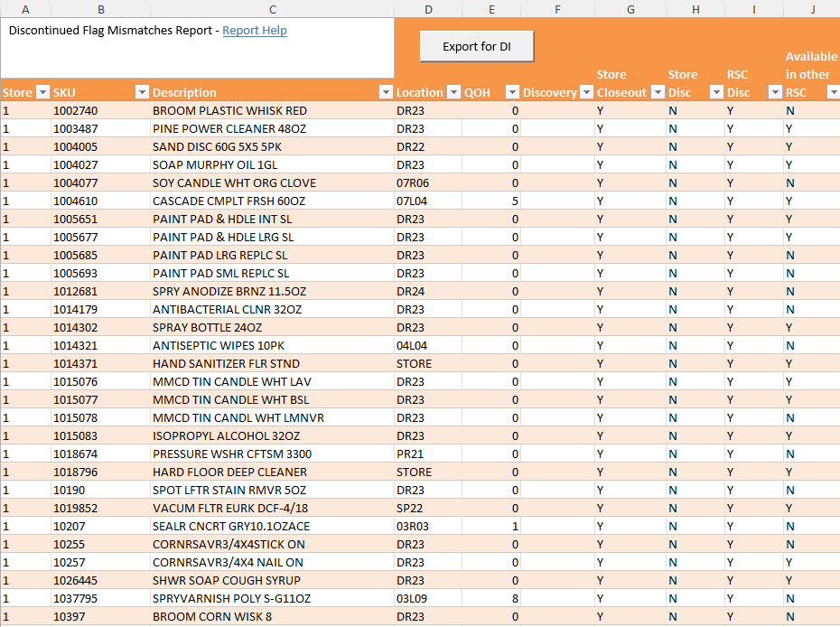
Task: Open the Discovery column filter dropdown
Action: (587, 92)
